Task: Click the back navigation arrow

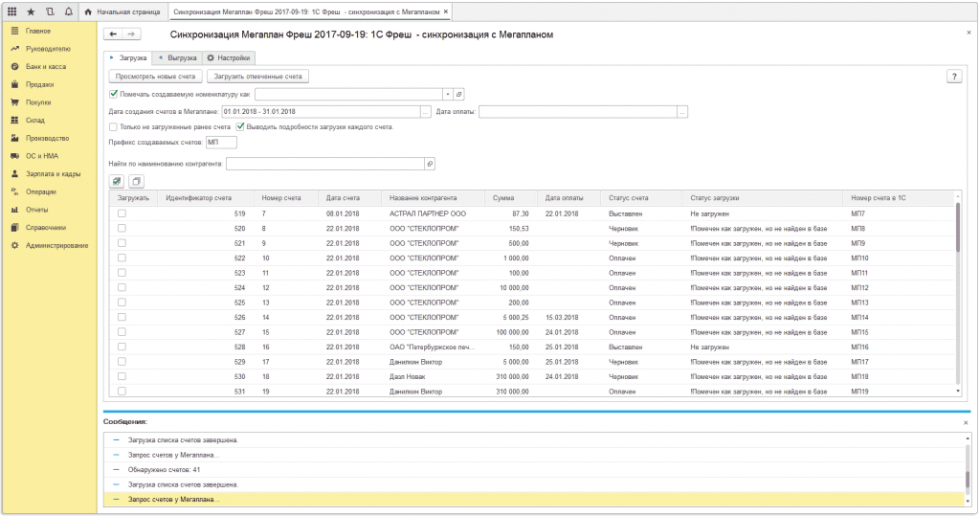Action: coord(114,34)
